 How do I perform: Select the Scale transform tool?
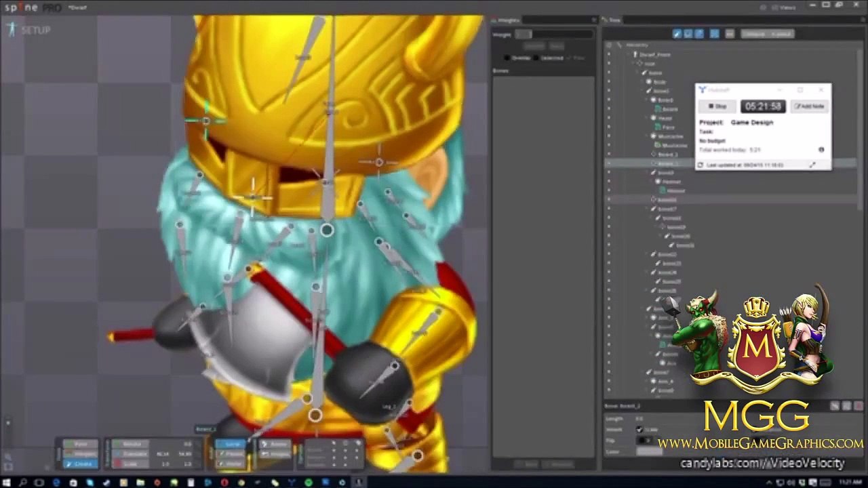tap(130, 464)
